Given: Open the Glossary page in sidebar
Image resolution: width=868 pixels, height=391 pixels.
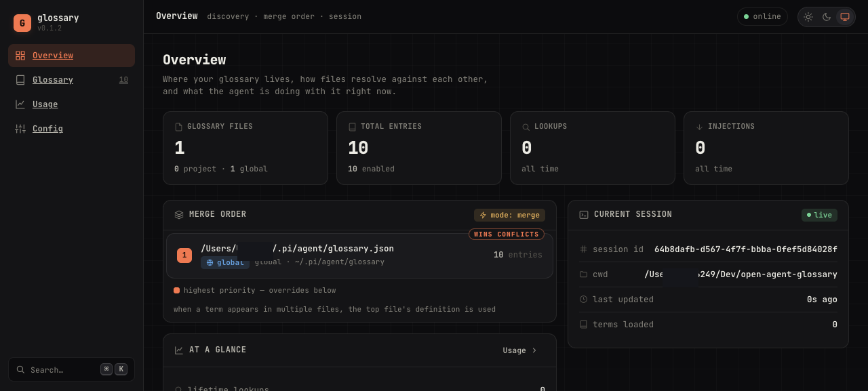Looking at the screenshot, I should [71, 80].
